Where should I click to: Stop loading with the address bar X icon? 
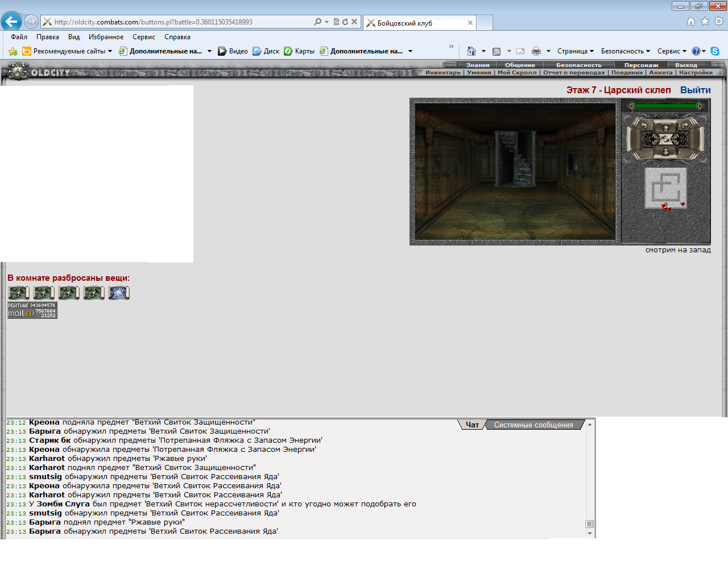pyautogui.click(x=354, y=22)
